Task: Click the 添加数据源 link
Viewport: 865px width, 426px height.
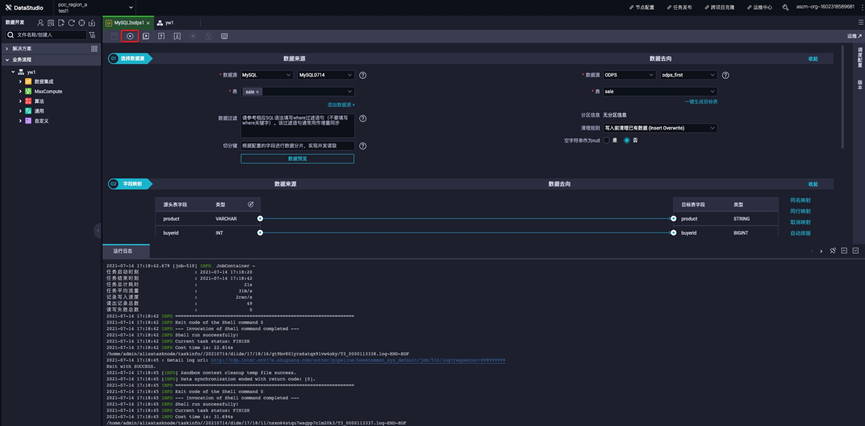Action: tap(340, 104)
